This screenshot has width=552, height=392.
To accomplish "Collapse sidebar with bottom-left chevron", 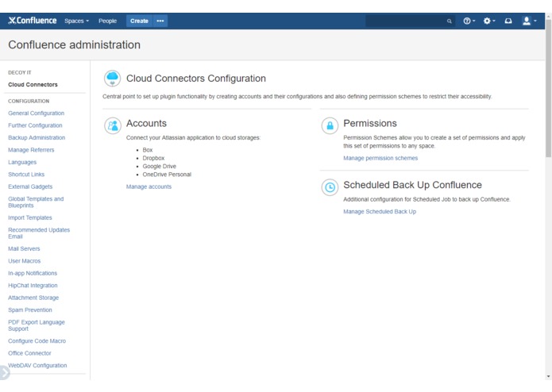I will click(4, 373).
